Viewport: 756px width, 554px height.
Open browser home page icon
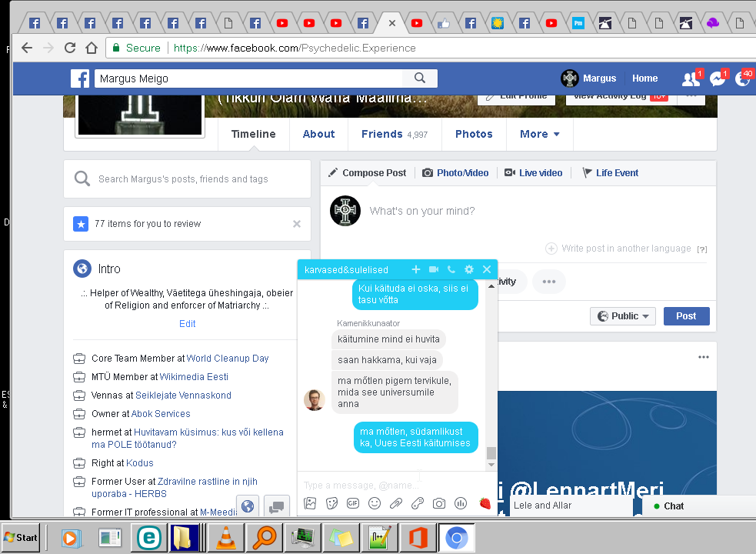tap(92, 48)
